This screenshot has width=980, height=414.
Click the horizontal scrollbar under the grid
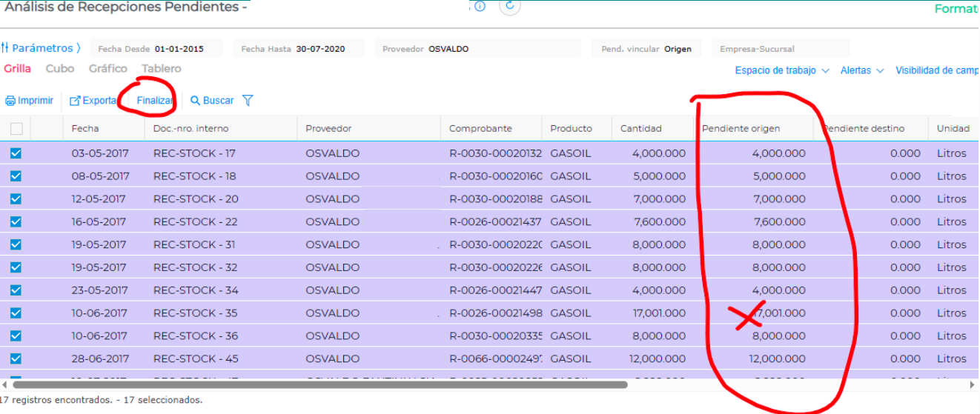pos(320,385)
